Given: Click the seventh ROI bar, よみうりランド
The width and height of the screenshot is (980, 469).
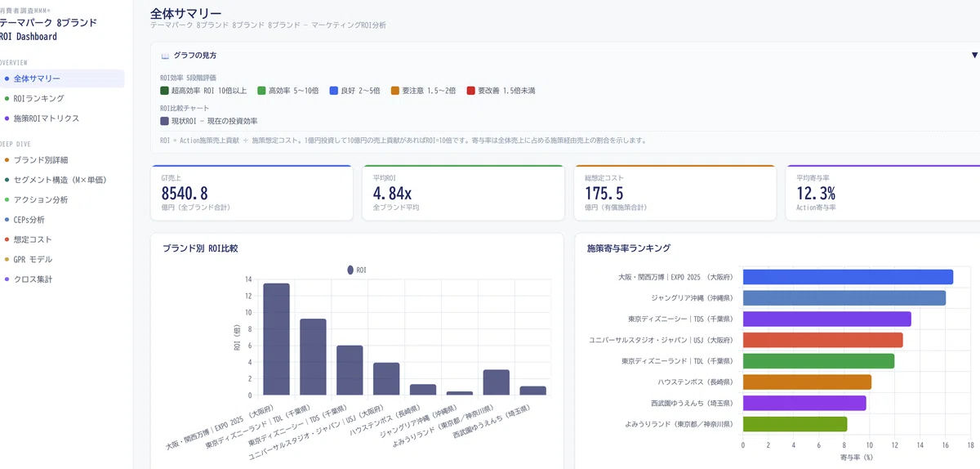Looking at the screenshot, I should pyautogui.click(x=497, y=382).
